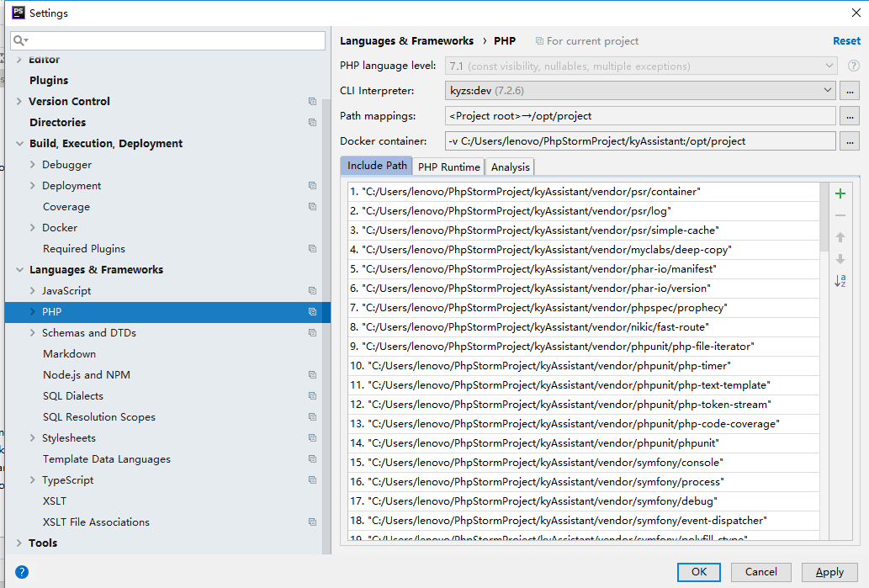Click project-level icon next to Required Plugins
The width and height of the screenshot is (869, 588).
click(x=313, y=249)
